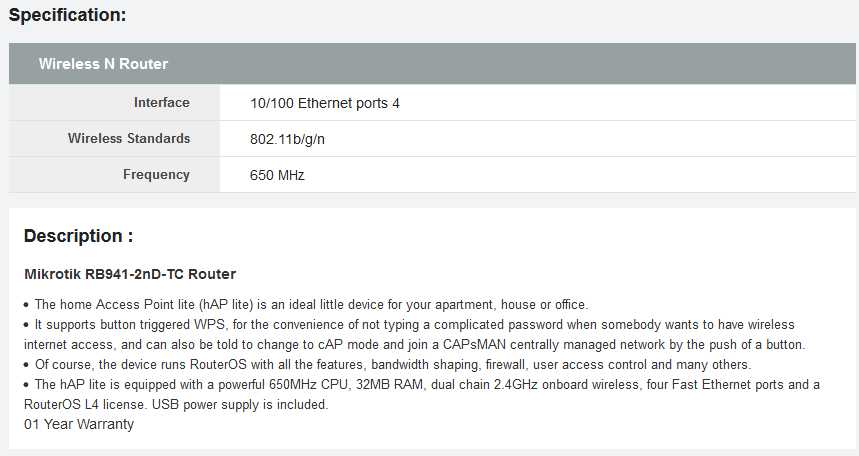Select the Interface label cell

tap(161, 103)
